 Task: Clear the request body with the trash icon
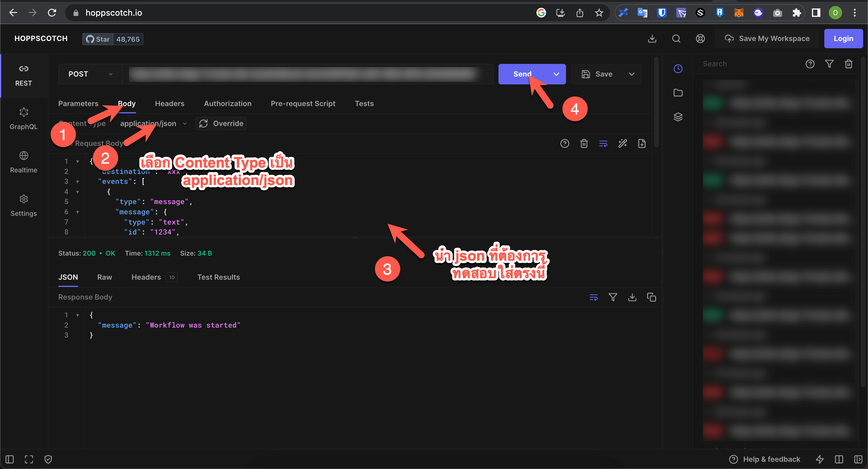pyautogui.click(x=584, y=143)
